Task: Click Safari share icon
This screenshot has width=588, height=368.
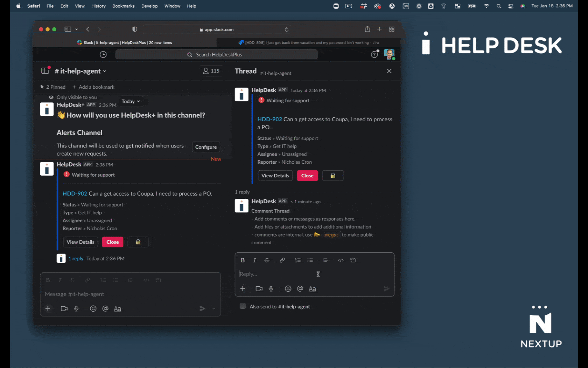Action: pyautogui.click(x=367, y=29)
